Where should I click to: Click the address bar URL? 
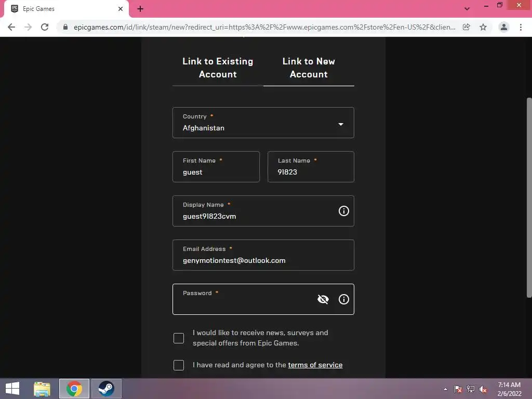point(264,27)
